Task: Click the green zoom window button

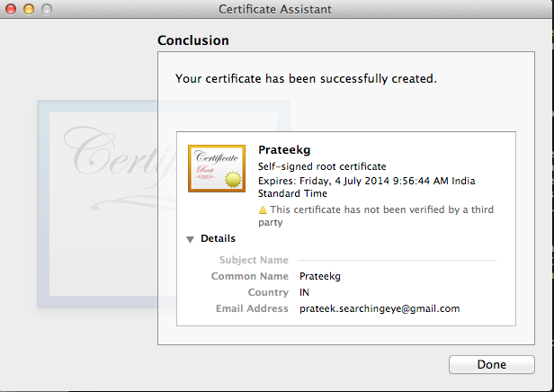Action: pos(45,9)
